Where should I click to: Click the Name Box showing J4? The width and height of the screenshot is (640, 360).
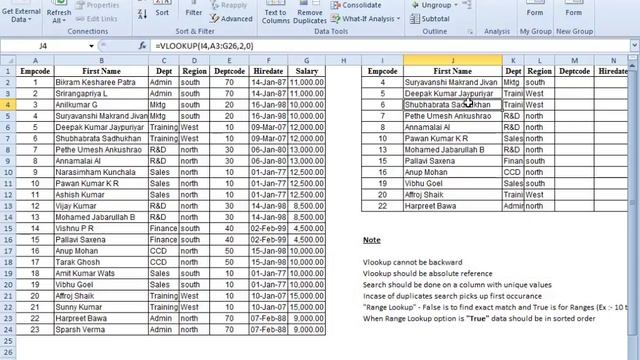(x=43, y=46)
